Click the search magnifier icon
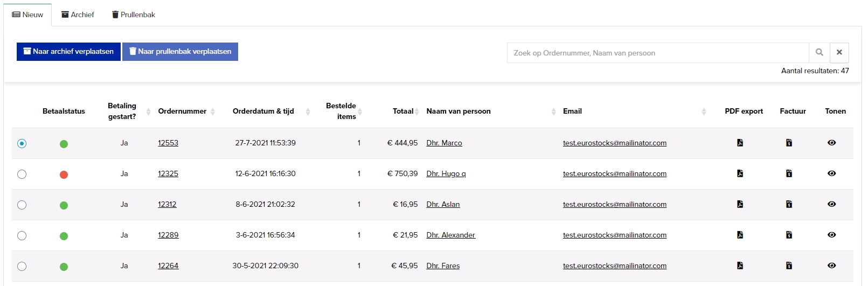 pos(819,52)
